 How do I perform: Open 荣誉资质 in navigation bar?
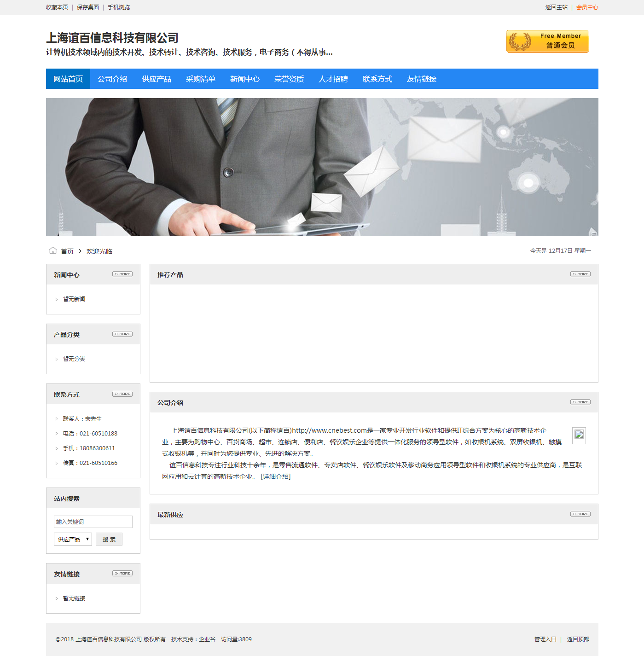click(x=289, y=79)
